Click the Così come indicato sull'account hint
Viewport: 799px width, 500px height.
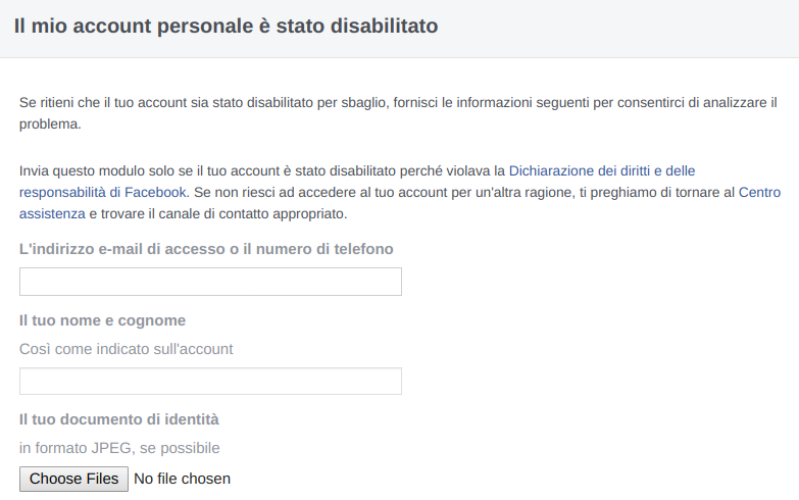tap(126, 349)
